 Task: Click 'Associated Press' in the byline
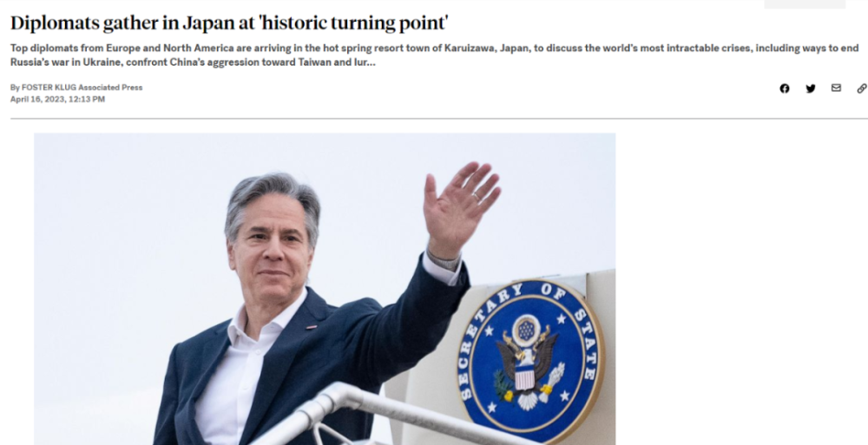pos(110,88)
